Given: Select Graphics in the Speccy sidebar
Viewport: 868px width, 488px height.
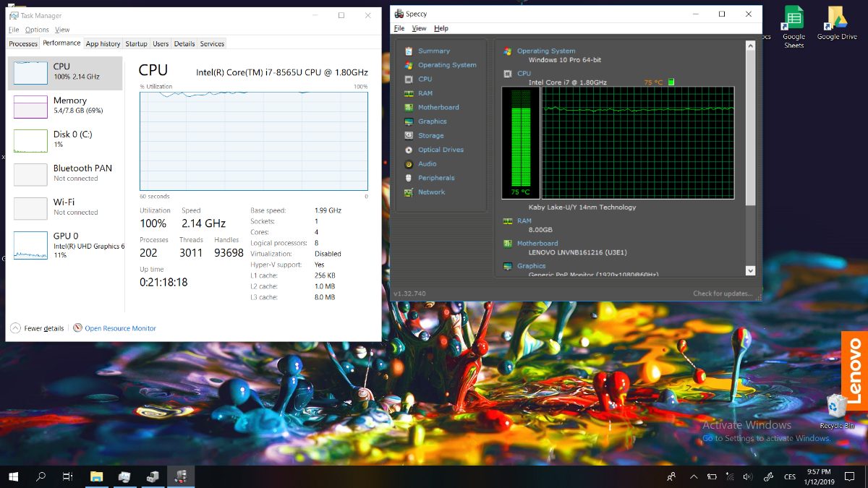Looking at the screenshot, I should [x=432, y=121].
